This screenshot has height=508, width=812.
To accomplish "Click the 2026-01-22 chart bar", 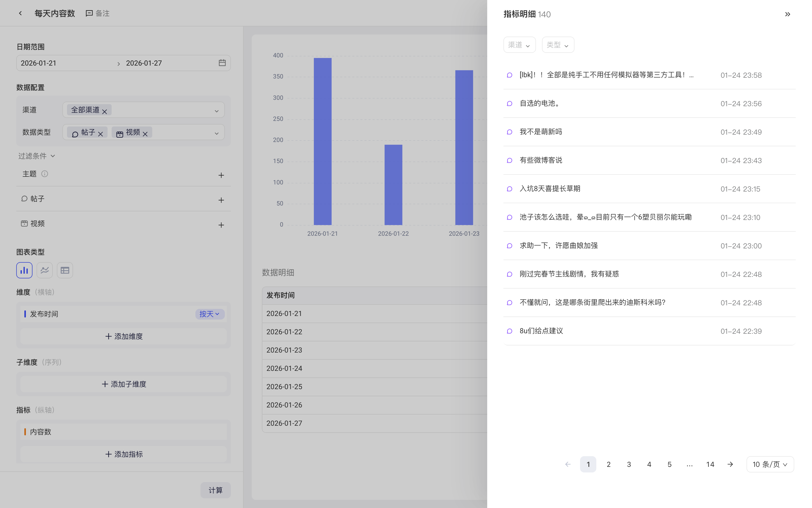I will (393, 185).
